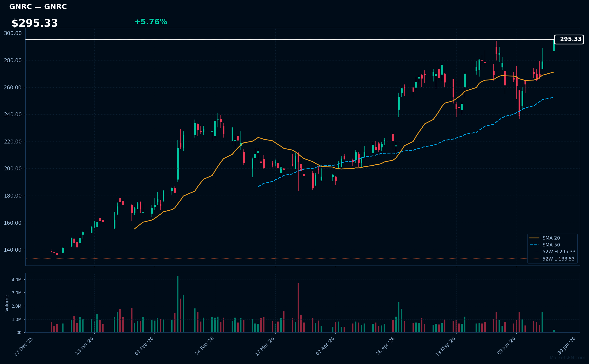
Task: Click the 280.00 price axis label
Action: click(x=13, y=61)
